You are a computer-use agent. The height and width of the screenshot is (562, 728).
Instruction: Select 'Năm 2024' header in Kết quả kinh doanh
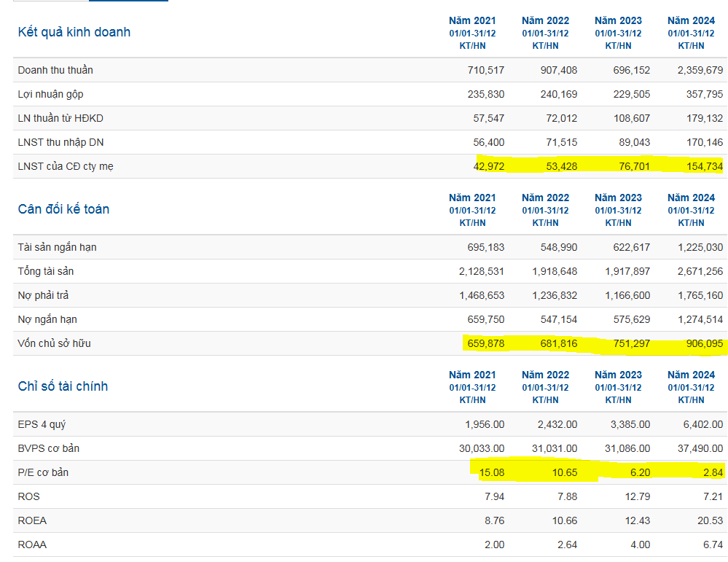tap(691, 21)
